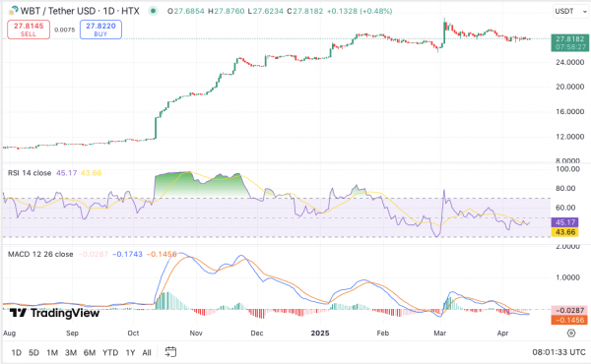
Task: Open the USDT currency dropdown
Action: coord(570,11)
